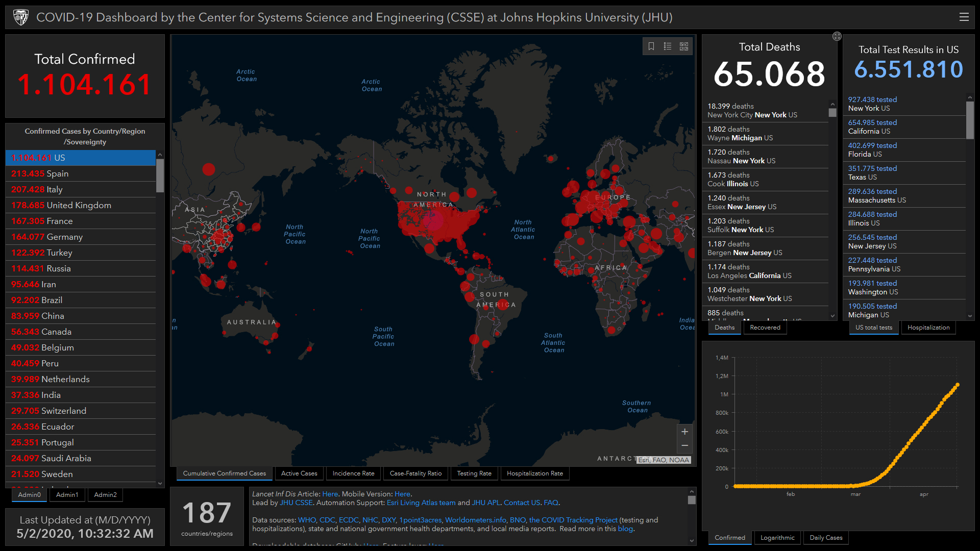Image resolution: width=980 pixels, height=551 pixels.
Task: Click the JHU shield logo
Action: coord(21,17)
